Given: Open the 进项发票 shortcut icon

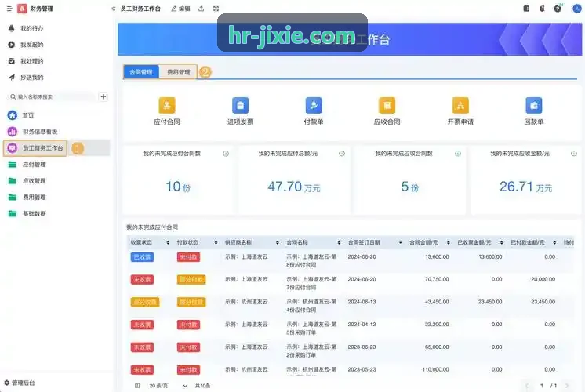Looking at the screenshot, I should pos(240,105).
